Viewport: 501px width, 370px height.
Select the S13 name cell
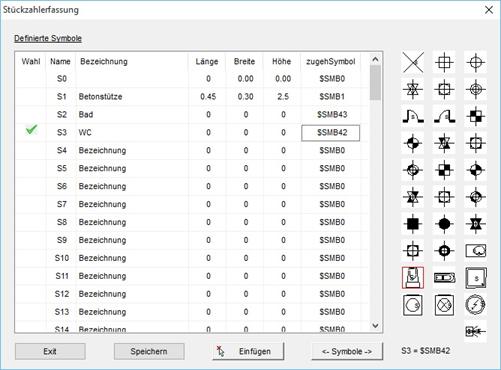coord(61,312)
